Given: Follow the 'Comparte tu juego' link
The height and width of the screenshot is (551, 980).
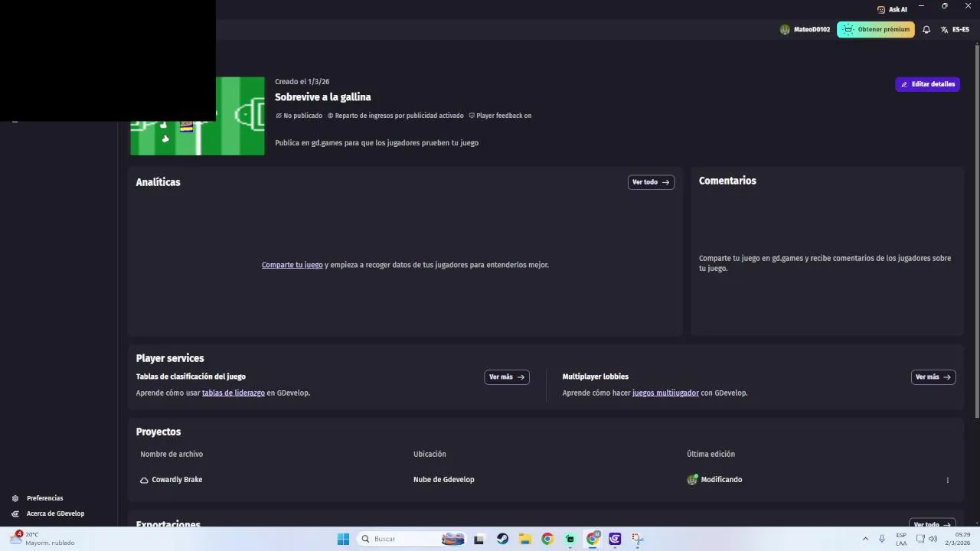Looking at the screenshot, I should [292, 265].
